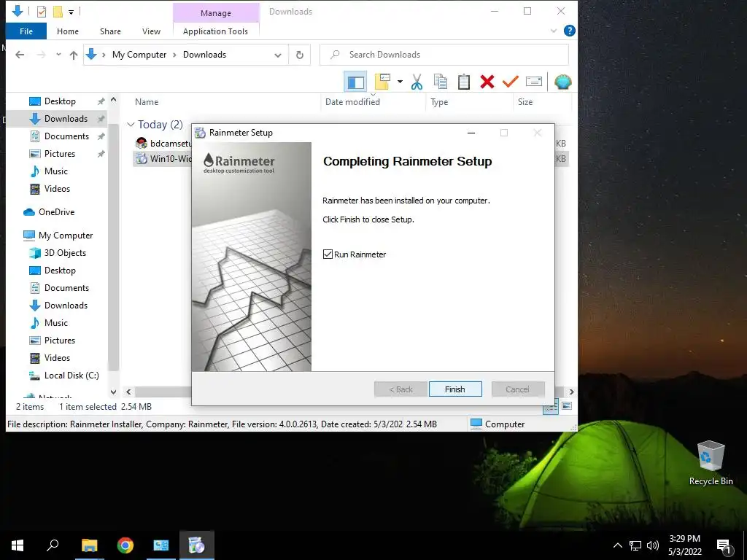Open the File menu
The height and width of the screenshot is (560, 747).
tap(26, 31)
